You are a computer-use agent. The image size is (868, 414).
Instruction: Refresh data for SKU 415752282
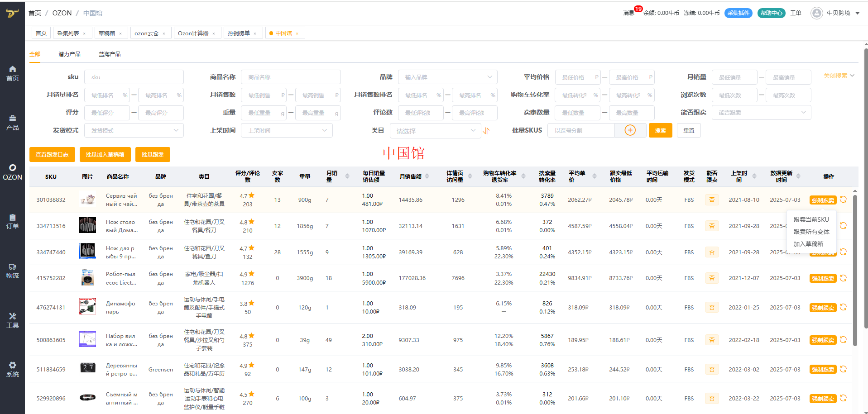pos(843,278)
